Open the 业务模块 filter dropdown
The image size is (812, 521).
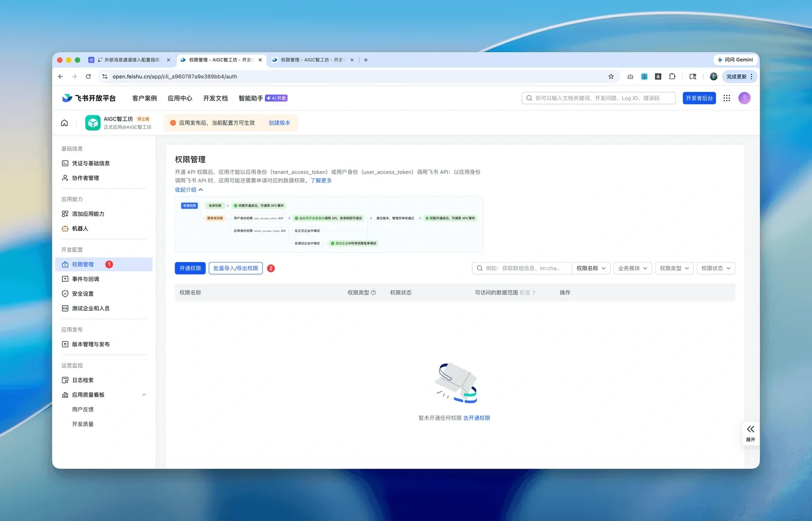click(632, 268)
